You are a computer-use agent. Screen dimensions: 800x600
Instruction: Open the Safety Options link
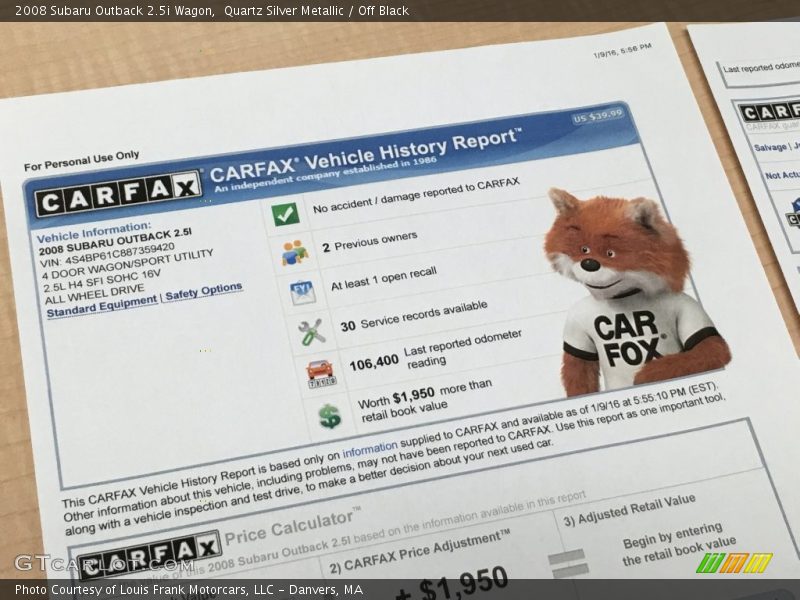click(x=204, y=292)
